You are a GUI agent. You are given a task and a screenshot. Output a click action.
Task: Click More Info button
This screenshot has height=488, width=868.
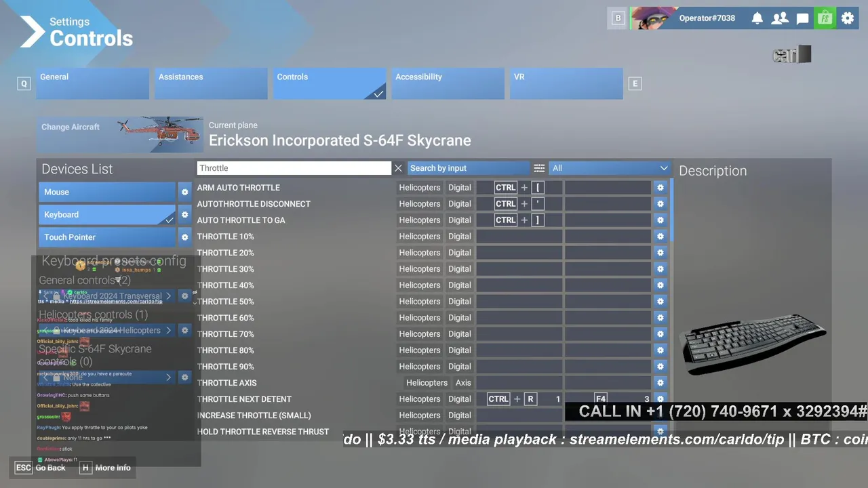click(x=106, y=468)
